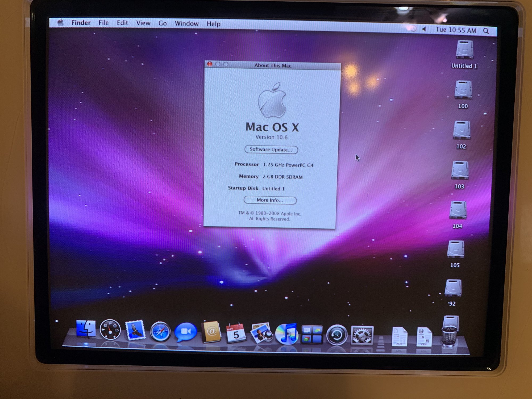Open iChat from the Dock
Viewport: 532px width, 399px height.
(186, 332)
